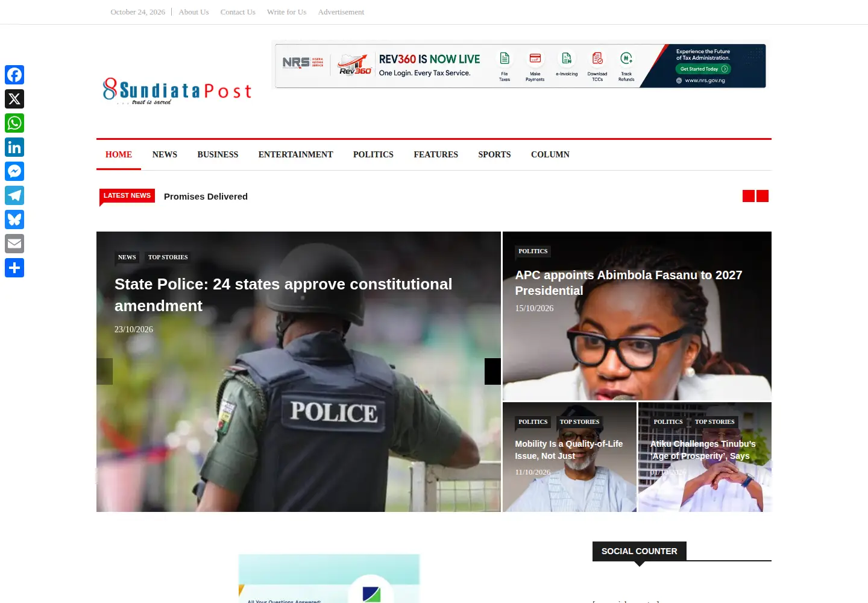Read the Atiku Challenges Tinubu's article
The width and height of the screenshot is (868, 603).
[x=703, y=450]
